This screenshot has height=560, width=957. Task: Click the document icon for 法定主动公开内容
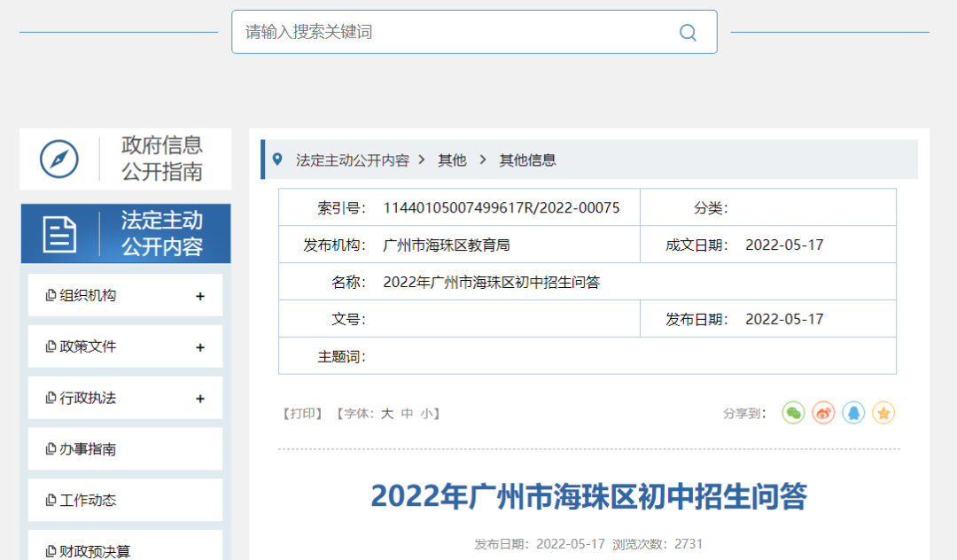click(60, 234)
